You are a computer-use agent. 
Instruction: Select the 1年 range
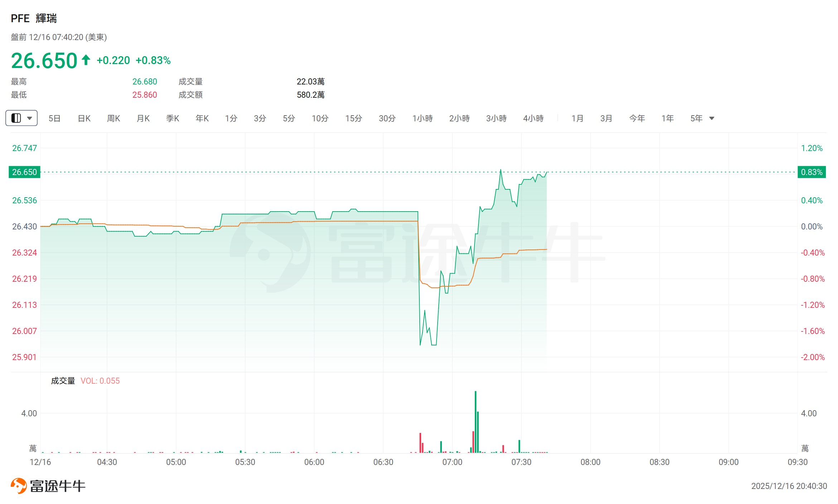[x=668, y=118]
